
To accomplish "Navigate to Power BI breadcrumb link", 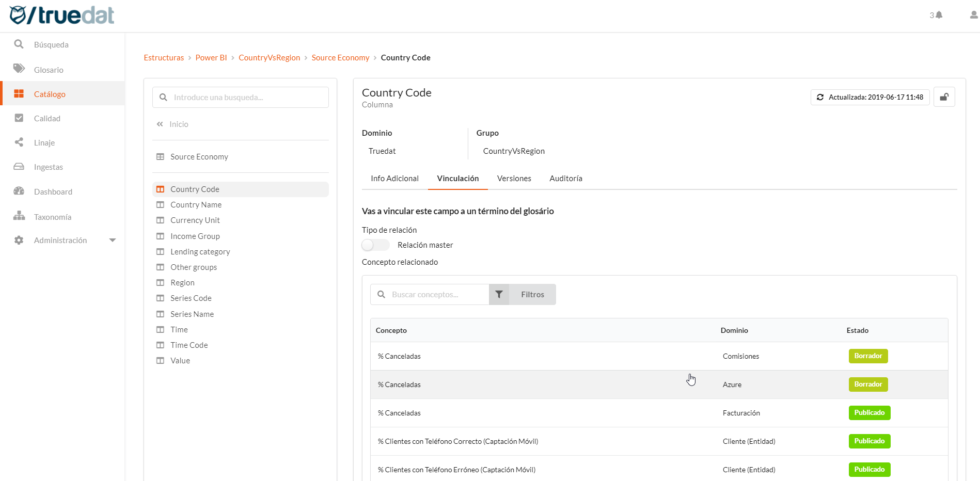I will (211, 57).
